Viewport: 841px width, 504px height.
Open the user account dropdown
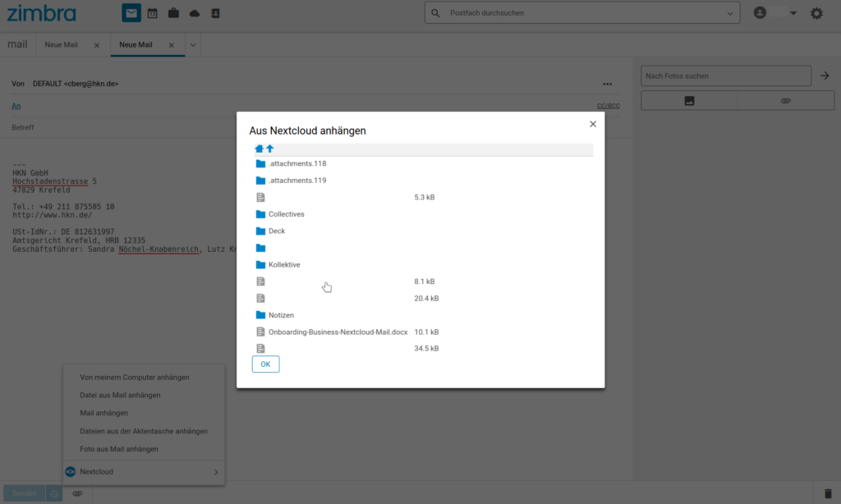[x=776, y=13]
